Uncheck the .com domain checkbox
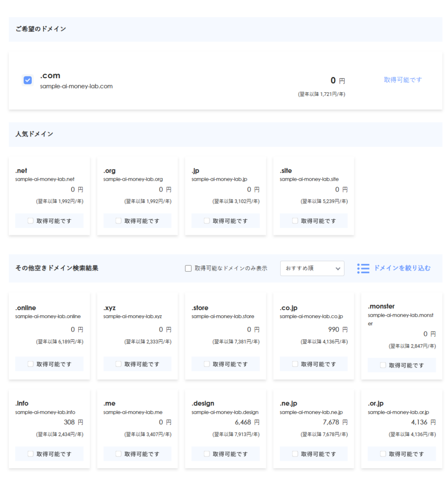The image size is (448, 477). (28, 80)
